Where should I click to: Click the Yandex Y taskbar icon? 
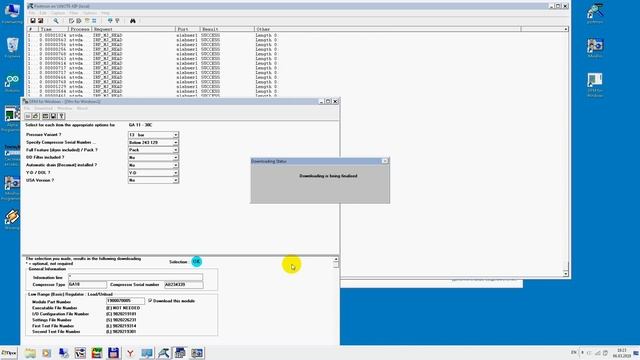point(130,353)
